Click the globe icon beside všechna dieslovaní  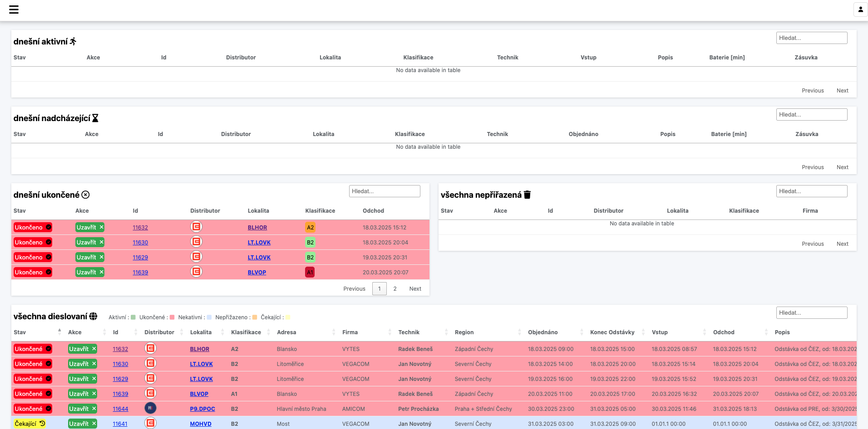click(x=93, y=317)
